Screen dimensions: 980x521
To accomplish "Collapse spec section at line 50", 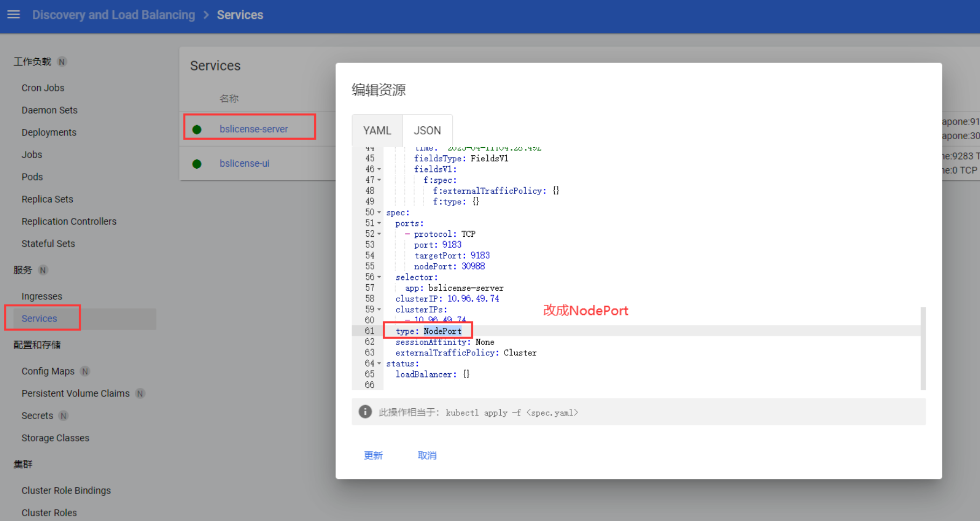I will [x=379, y=212].
